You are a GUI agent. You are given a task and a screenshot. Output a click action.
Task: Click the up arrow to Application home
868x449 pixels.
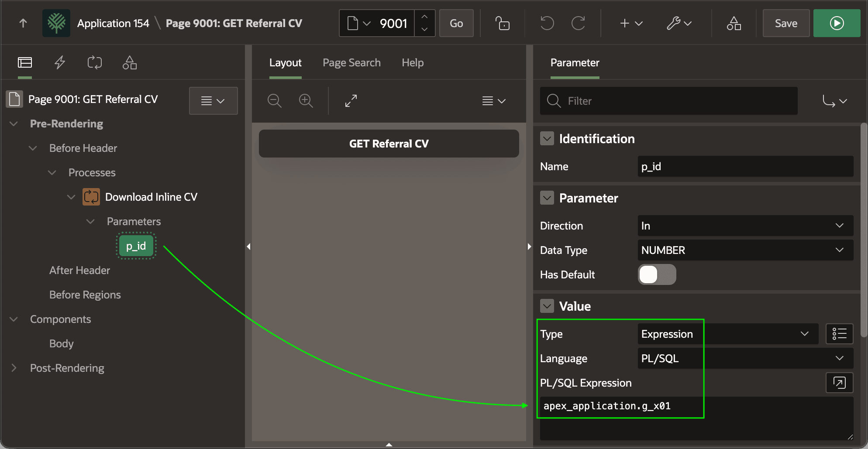[23, 23]
